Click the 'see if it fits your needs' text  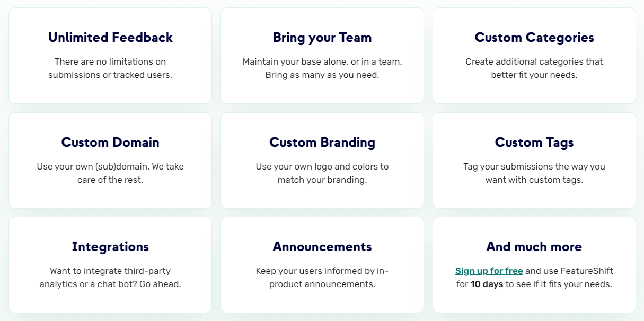[x=559, y=284]
